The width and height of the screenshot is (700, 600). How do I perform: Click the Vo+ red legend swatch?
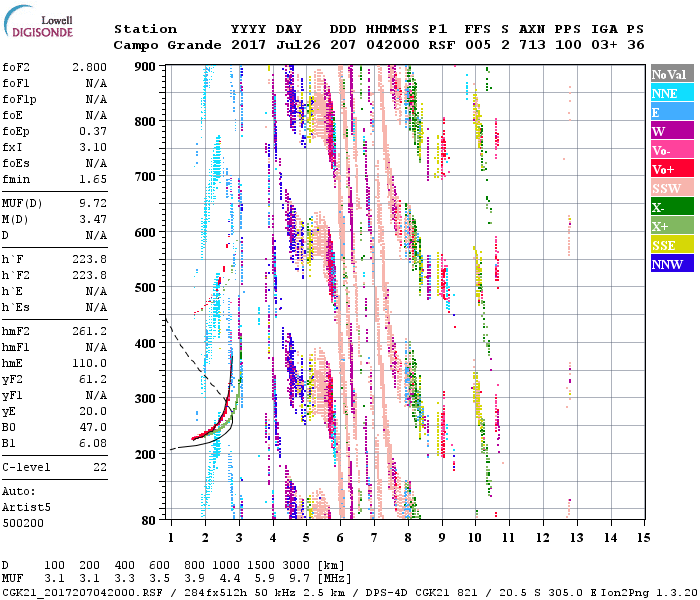coord(669,169)
